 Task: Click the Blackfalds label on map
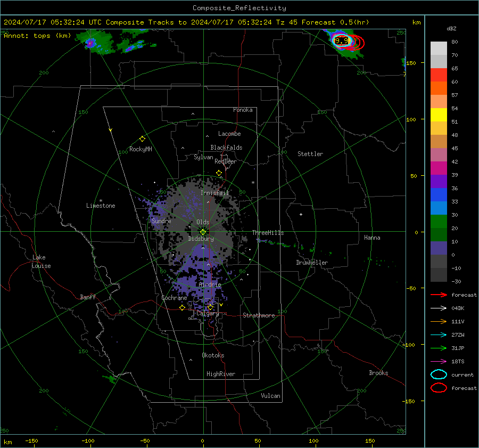click(226, 148)
